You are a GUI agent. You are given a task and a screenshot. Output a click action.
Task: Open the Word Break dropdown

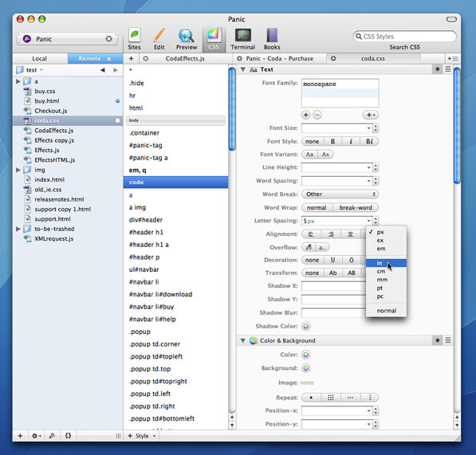(x=340, y=194)
